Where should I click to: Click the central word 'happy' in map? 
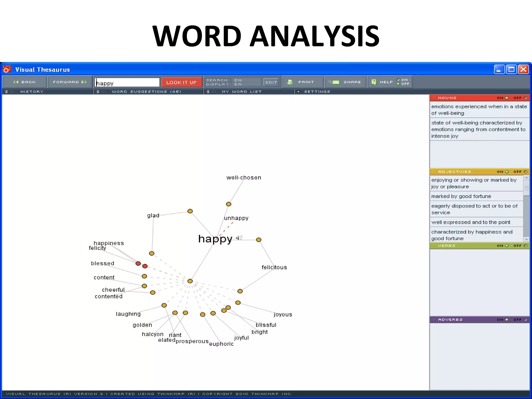coord(215,239)
